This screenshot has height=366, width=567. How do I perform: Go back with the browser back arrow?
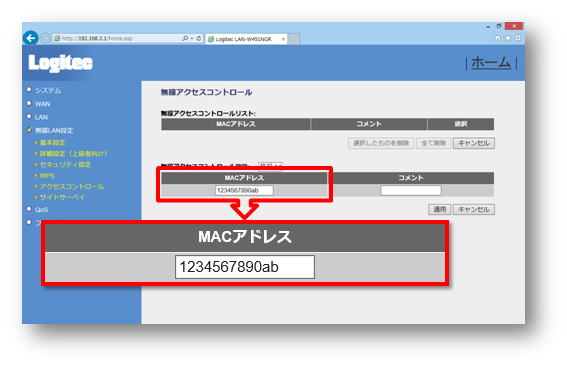point(30,38)
